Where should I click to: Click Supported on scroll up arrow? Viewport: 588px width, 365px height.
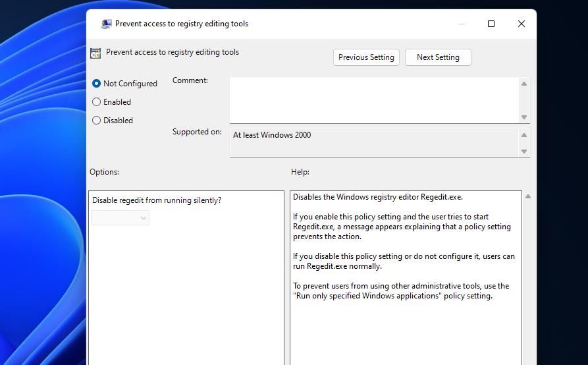coord(524,135)
